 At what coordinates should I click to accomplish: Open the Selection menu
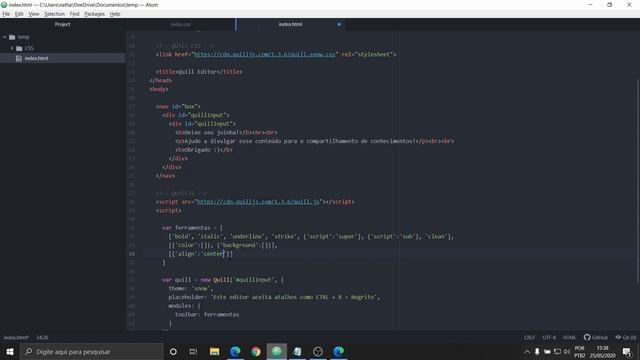(x=55, y=14)
